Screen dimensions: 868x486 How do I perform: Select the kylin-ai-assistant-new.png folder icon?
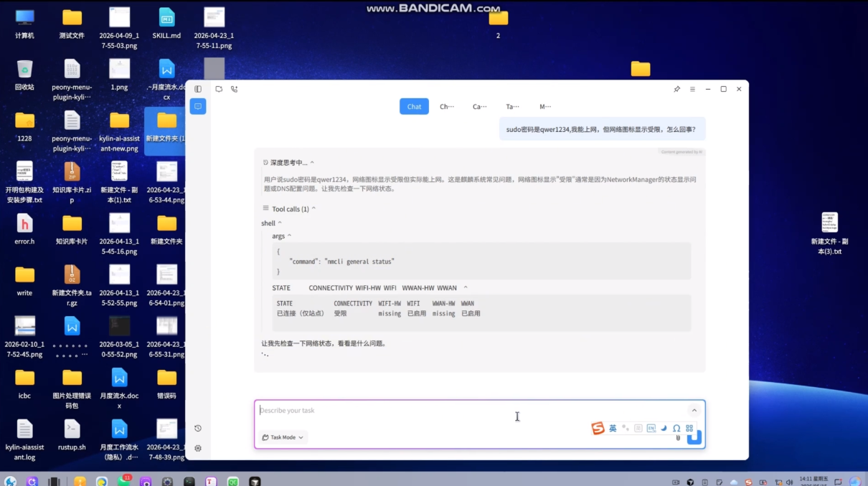119,131
